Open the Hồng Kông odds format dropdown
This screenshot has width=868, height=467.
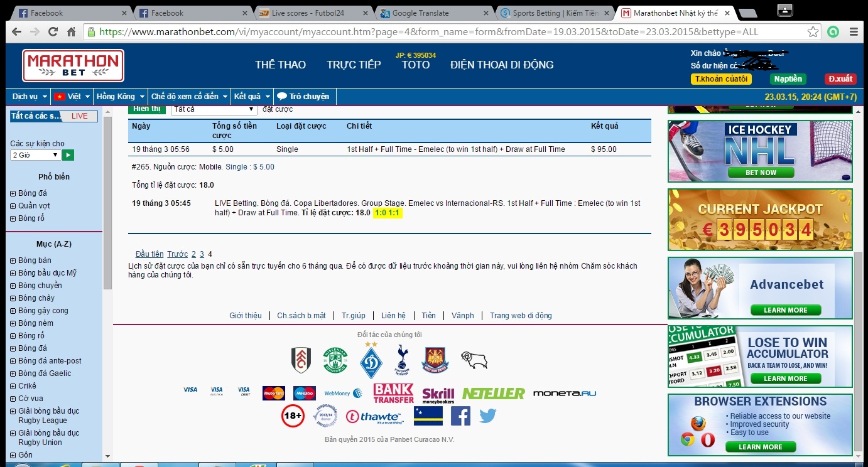tap(120, 97)
